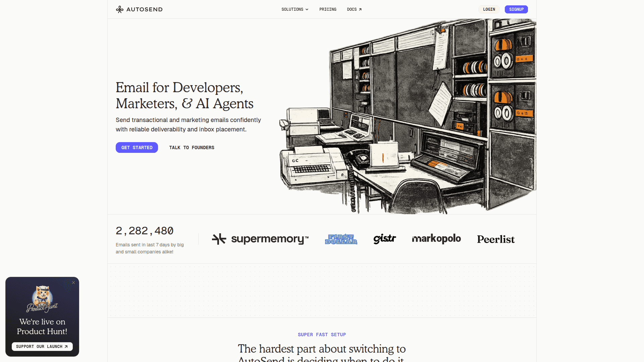644x362 pixels.
Task: Click the Peerlist logo
Action: click(496, 239)
